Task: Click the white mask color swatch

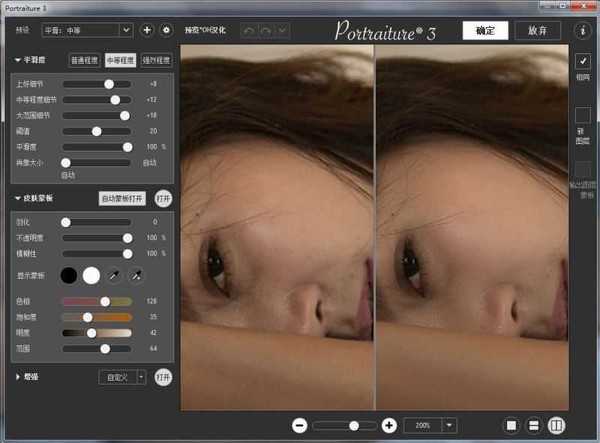Action: [x=91, y=275]
